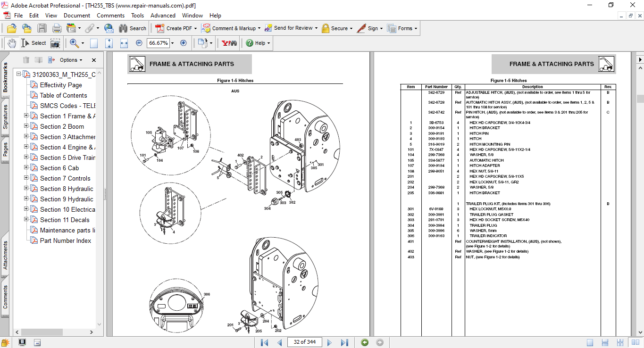Go to last page with navigation arrow

[x=344, y=342]
